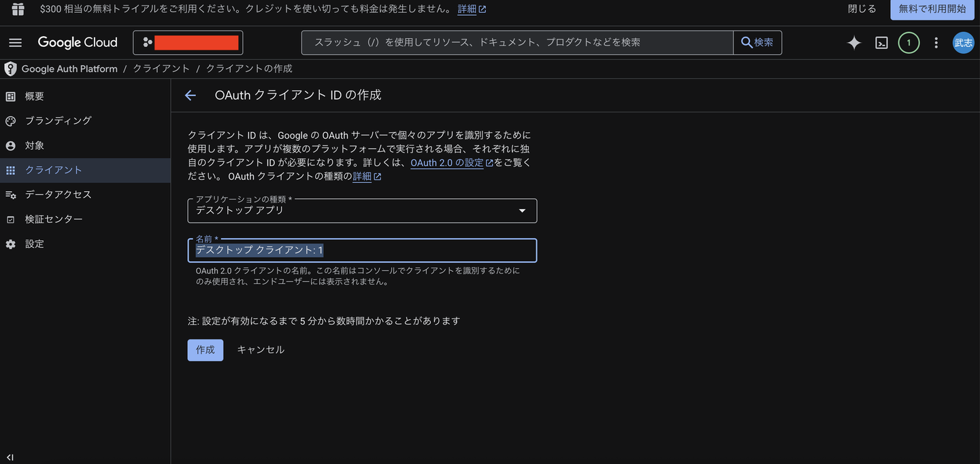Open the main navigation hamburger menu
The image size is (980, 464).
pos(16,42)
